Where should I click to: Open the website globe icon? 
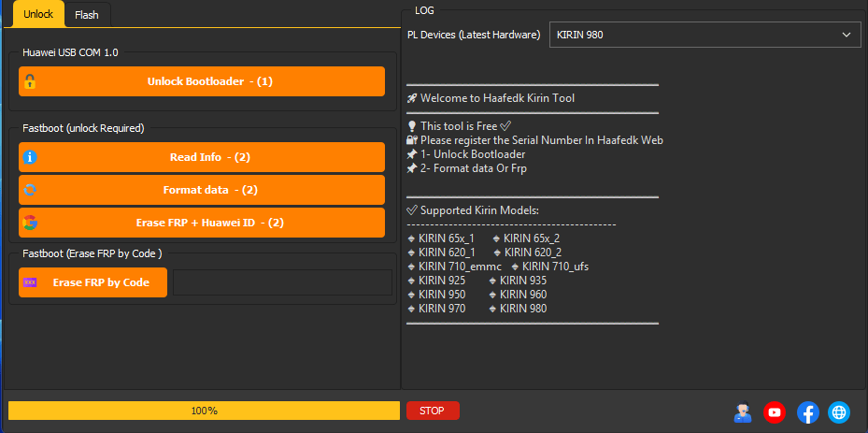pos(839,411)
